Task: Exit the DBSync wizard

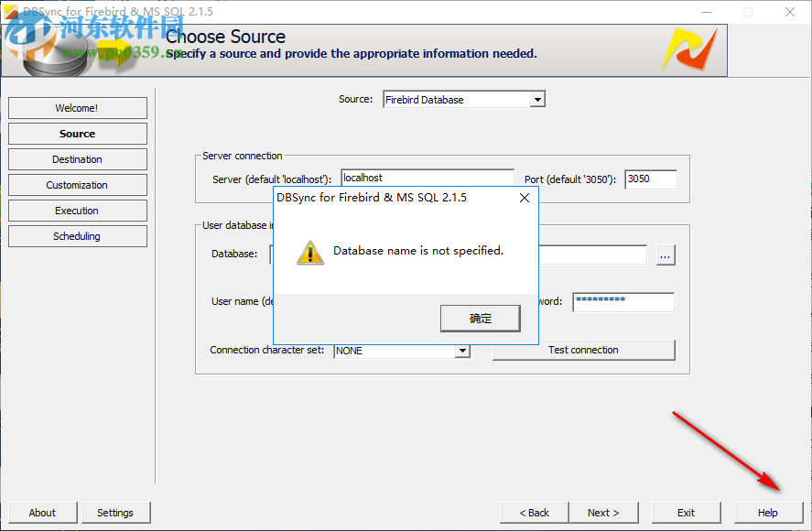Action: [686, 513]
